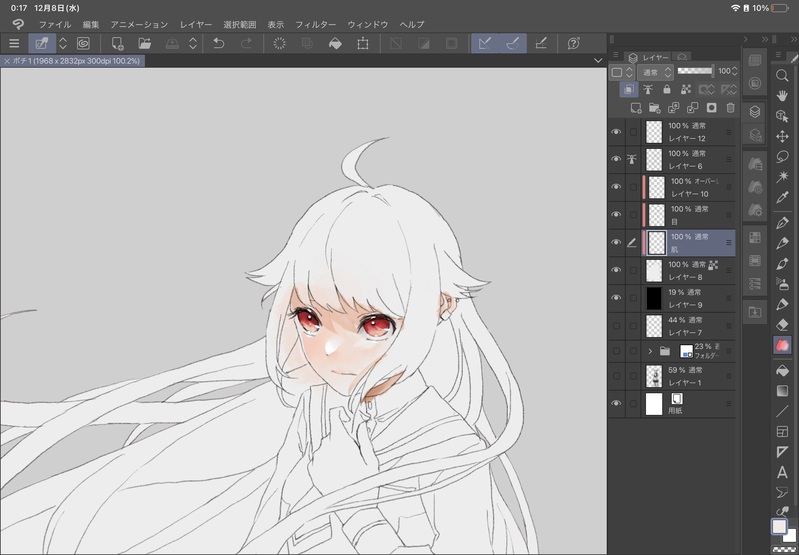
Task: Select the Auto select magic wand tool
Action: 782,176
